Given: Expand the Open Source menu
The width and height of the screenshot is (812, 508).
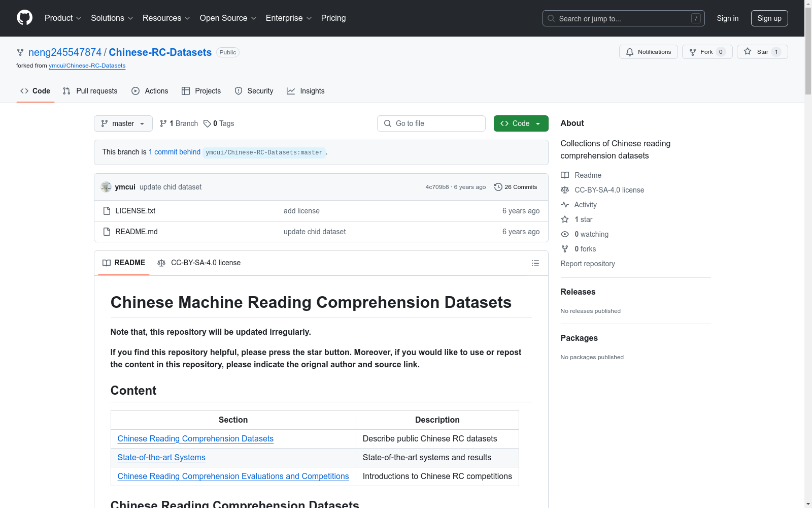Looking at the screenshot, I should tap(228, 18).
